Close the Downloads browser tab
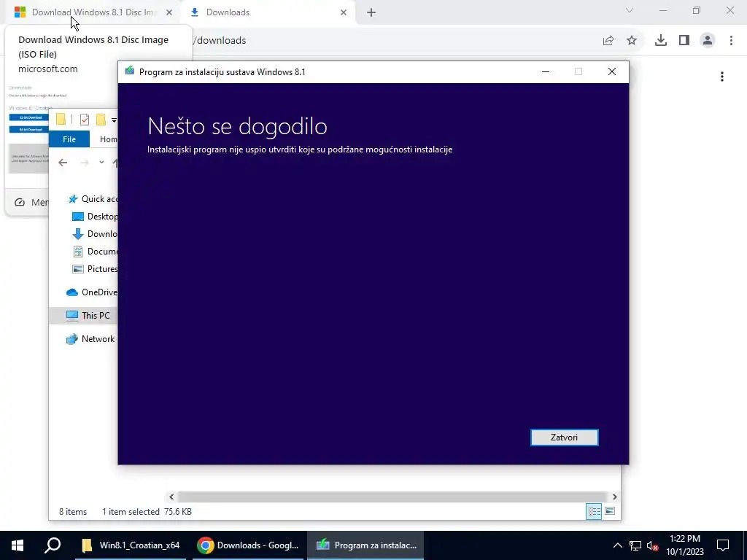747x560 pixels. click(344, 12)
